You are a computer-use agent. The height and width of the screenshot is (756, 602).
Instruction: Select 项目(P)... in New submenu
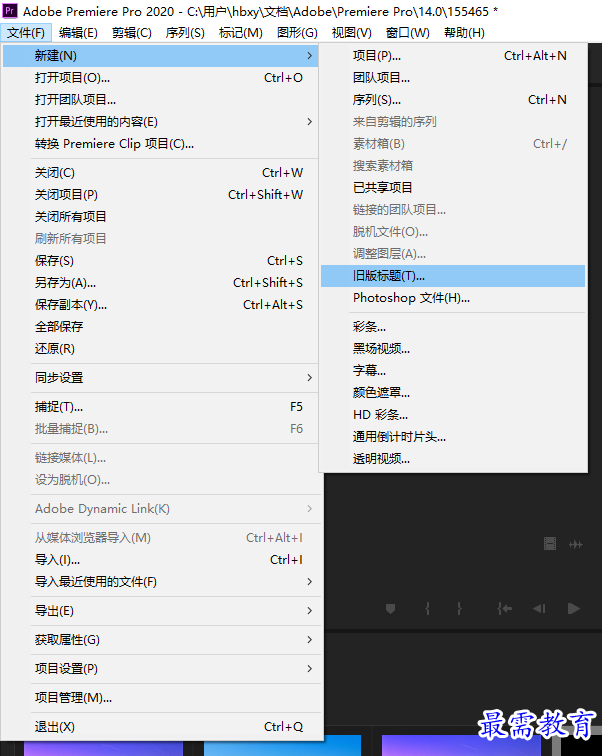point(453,56)
